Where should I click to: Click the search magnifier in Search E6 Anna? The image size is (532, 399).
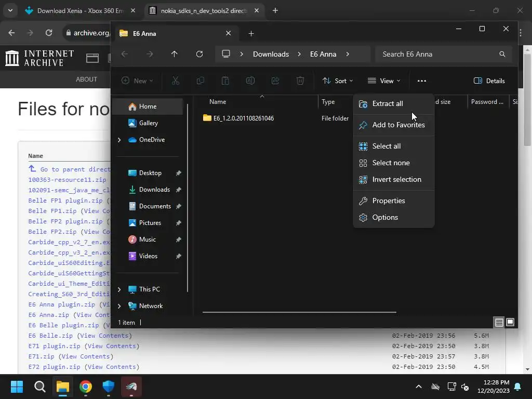click(502, 54)
